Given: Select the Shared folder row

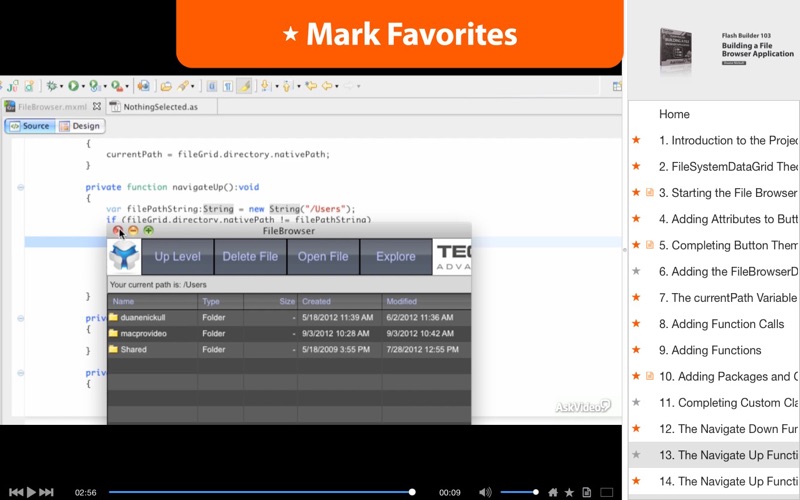Looking at the screenshot, I should [x=289, y=349].
